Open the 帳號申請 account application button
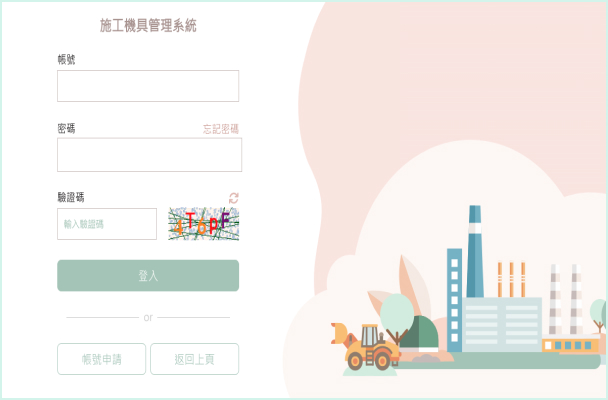The image size is (608, 400). tap(101, 359)
